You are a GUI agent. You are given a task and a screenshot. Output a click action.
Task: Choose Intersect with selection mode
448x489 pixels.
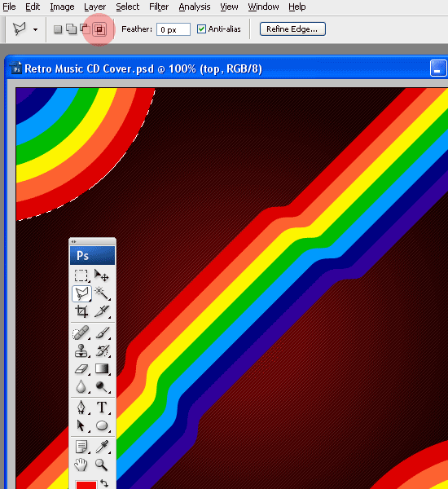click(x=99, y=29)
